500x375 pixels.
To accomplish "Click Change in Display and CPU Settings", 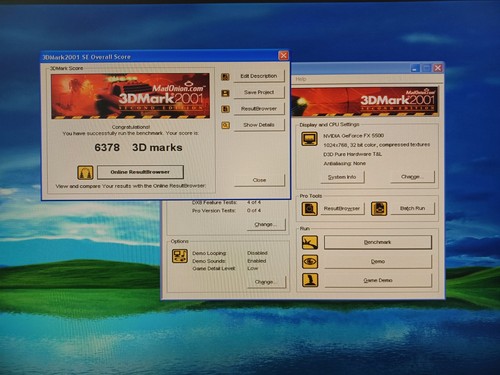I will point(413,177).
